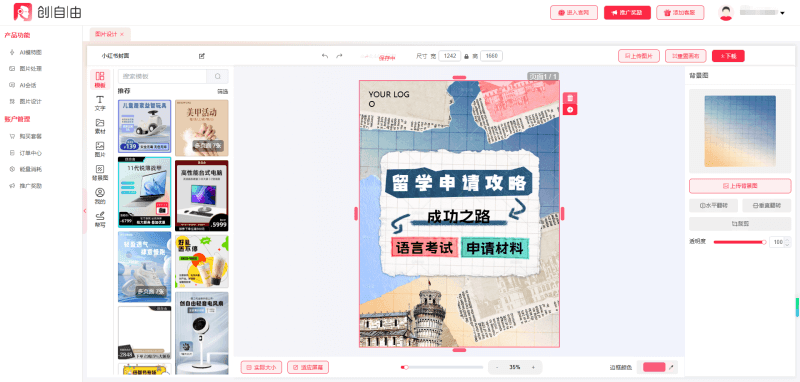Open the border color eyedropper picker
This screenshot has width=800, height=382.
(671, 367)
